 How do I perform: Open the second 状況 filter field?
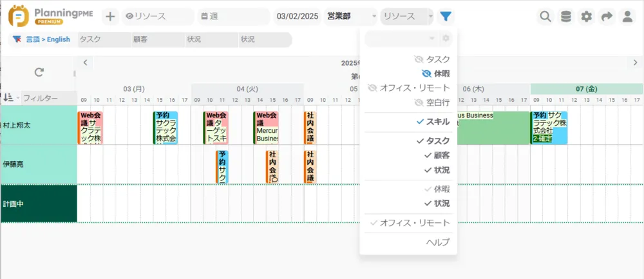coord(265,39)
